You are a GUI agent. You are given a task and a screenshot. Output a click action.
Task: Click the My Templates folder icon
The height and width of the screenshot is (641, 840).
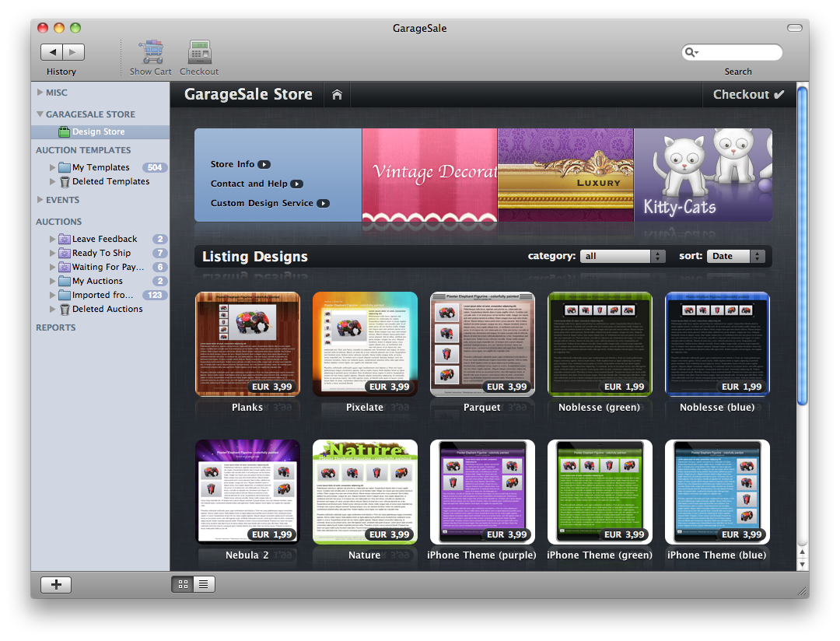(65, 167)
